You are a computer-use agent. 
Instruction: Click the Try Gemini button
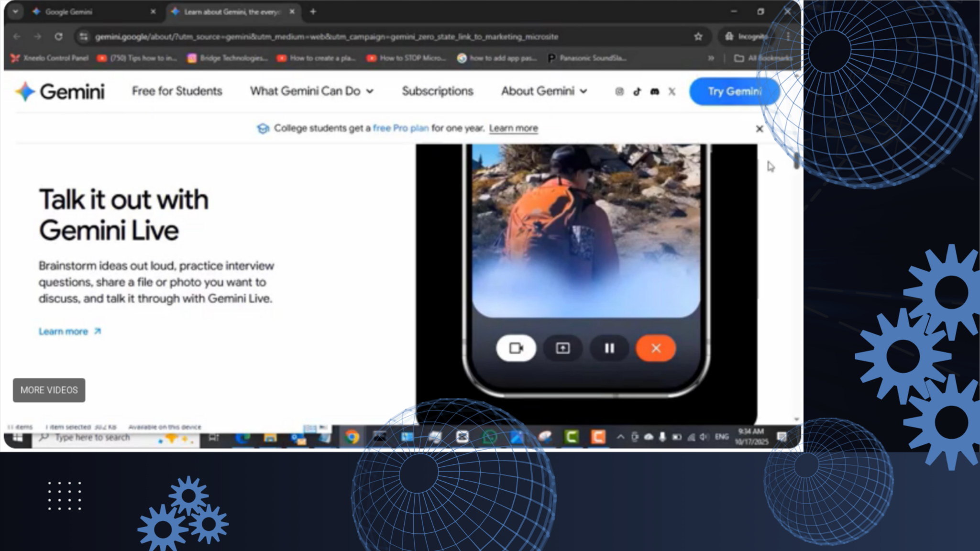pos(734,91)
